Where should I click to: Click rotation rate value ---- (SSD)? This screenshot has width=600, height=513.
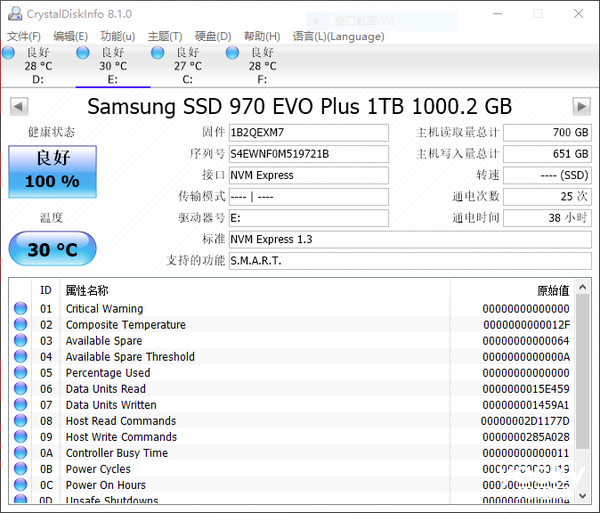pos(547,176)
